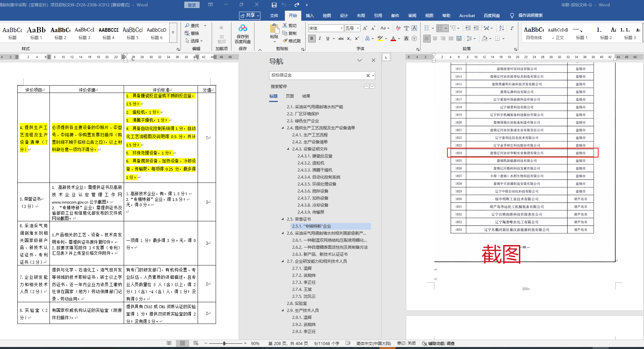Open the Replace tool in editing group
Viewport: 644px width, 349px height.
click(x=192, y=33)
